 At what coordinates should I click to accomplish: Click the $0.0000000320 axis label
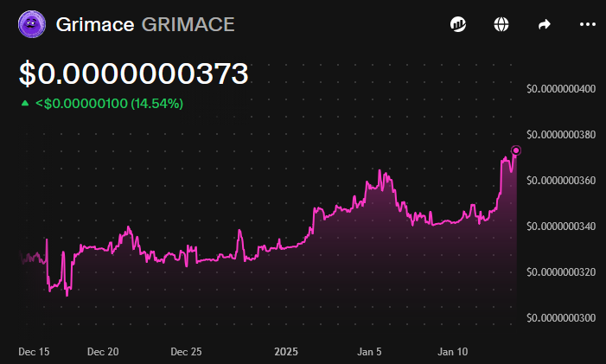(561, 272)
